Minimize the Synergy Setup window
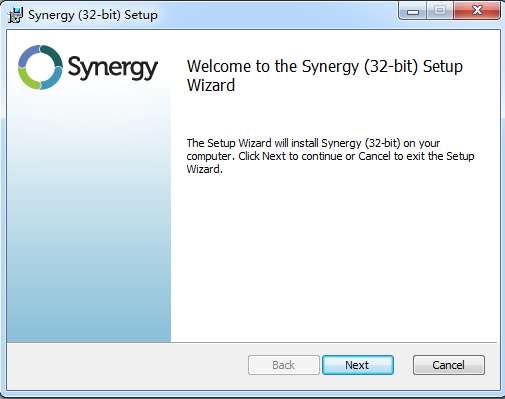 [x=413, y=11]
